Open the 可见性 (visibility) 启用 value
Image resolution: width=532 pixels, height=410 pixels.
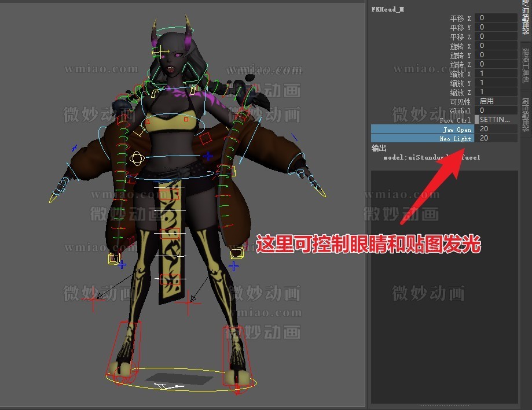496,101
